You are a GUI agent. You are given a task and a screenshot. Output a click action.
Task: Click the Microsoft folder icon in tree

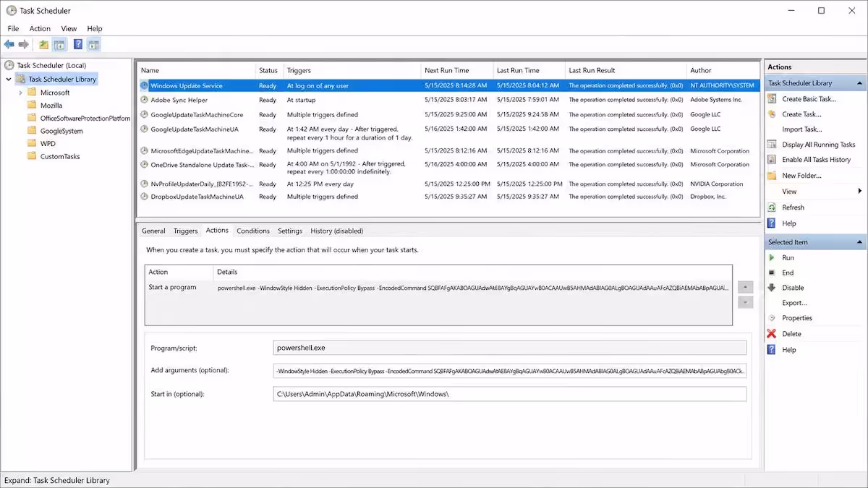click(x=32, y=93)
